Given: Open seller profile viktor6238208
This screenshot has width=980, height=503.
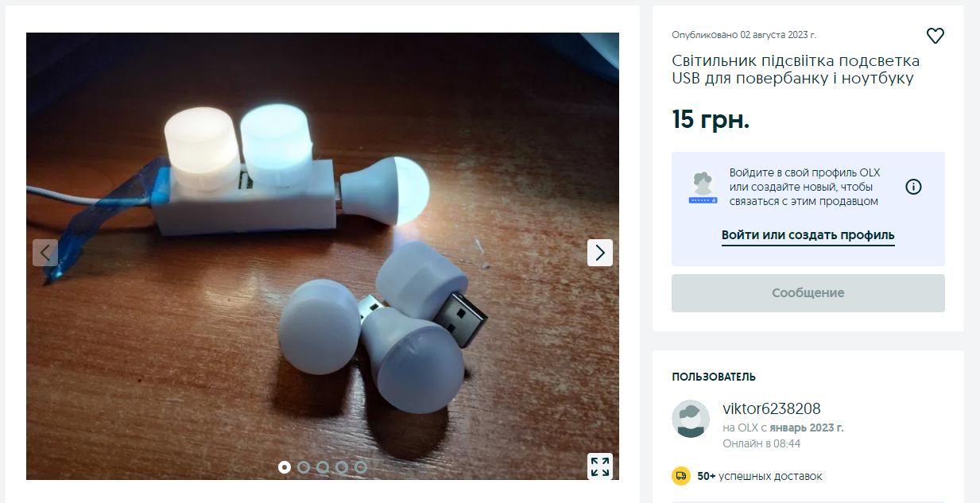Looking at the screenshot, I should tap(772, 408).
